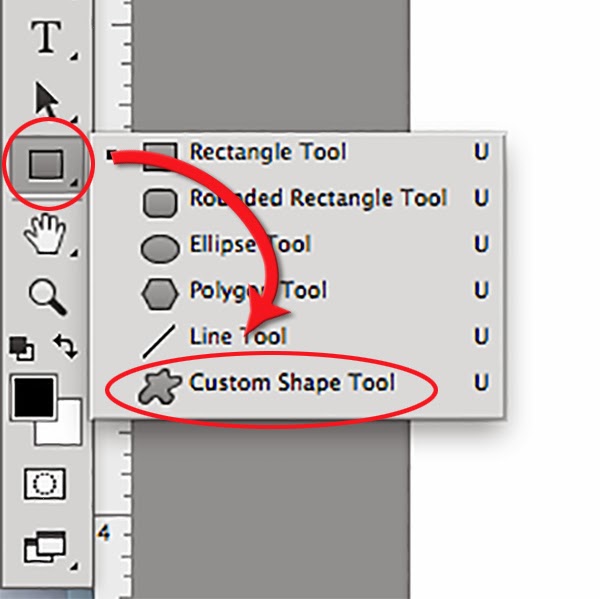Choose Rectangle Tool from flyout menu
Viewport: 600px width, 599px height.
point(267,153)
